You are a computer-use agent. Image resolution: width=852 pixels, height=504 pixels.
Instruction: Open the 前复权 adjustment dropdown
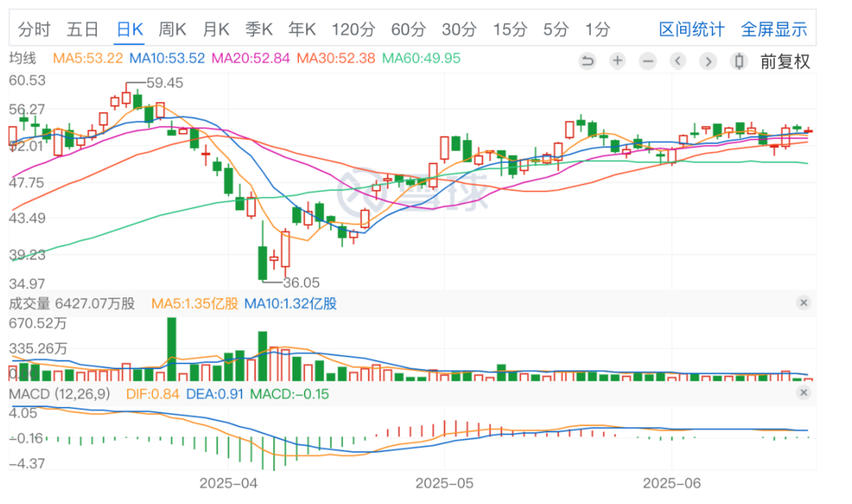pos(785,62)
